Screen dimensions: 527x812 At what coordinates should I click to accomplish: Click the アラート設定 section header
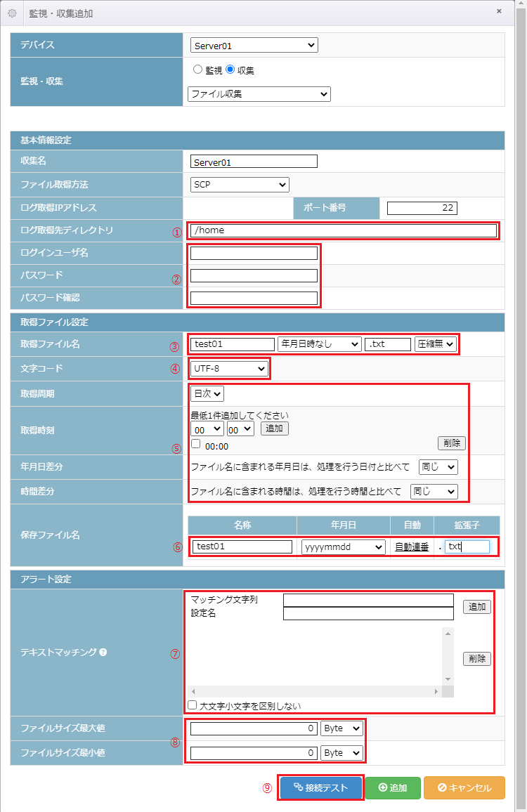tap(258, 579)
